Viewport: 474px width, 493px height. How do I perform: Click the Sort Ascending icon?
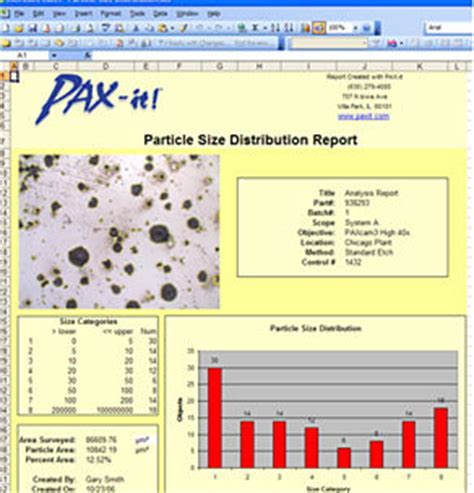point(275,28)
